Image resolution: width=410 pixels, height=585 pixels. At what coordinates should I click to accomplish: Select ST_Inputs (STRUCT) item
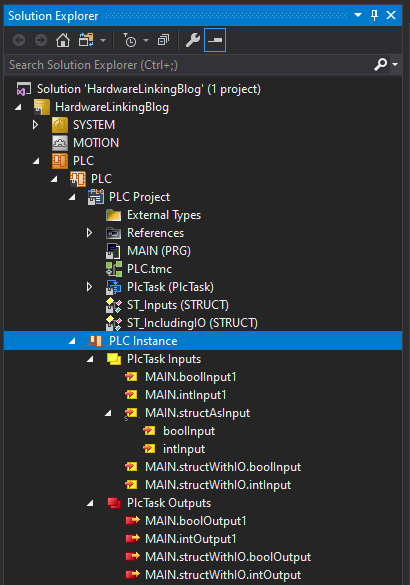(178, 305)
